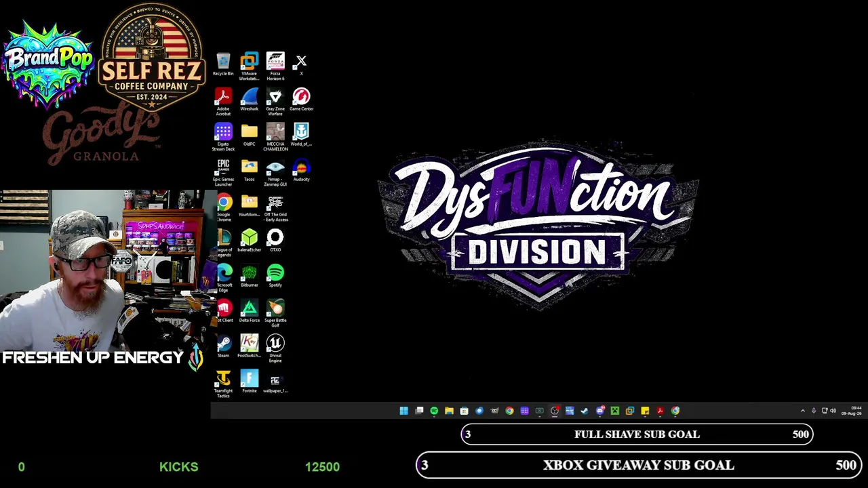Click the OTXO desktop icon
Screen dimensions: 868x488
click(275, 241)
